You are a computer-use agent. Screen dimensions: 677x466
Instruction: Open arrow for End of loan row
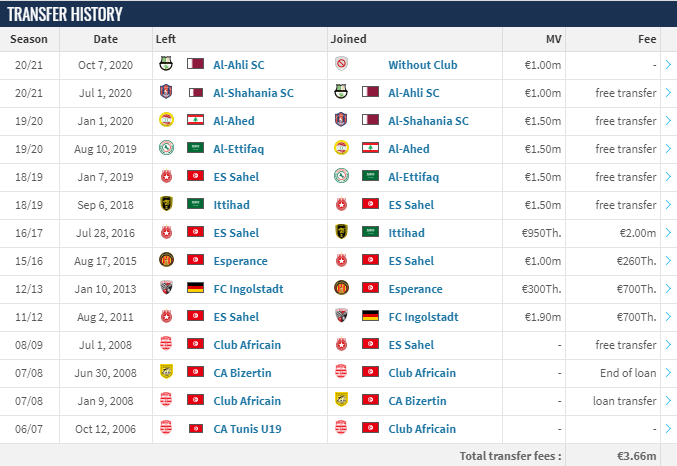click(668, 373)
